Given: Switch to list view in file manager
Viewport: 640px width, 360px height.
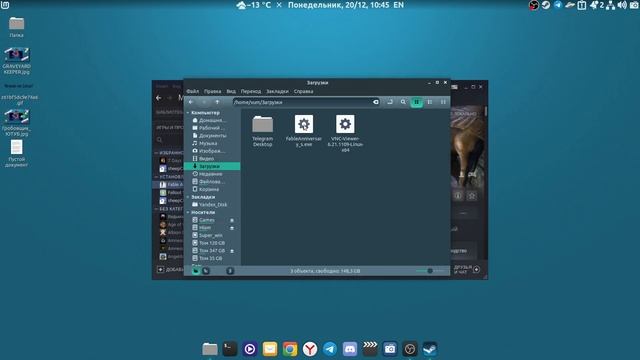Looking at the screenshot, I should click(430, 102).
